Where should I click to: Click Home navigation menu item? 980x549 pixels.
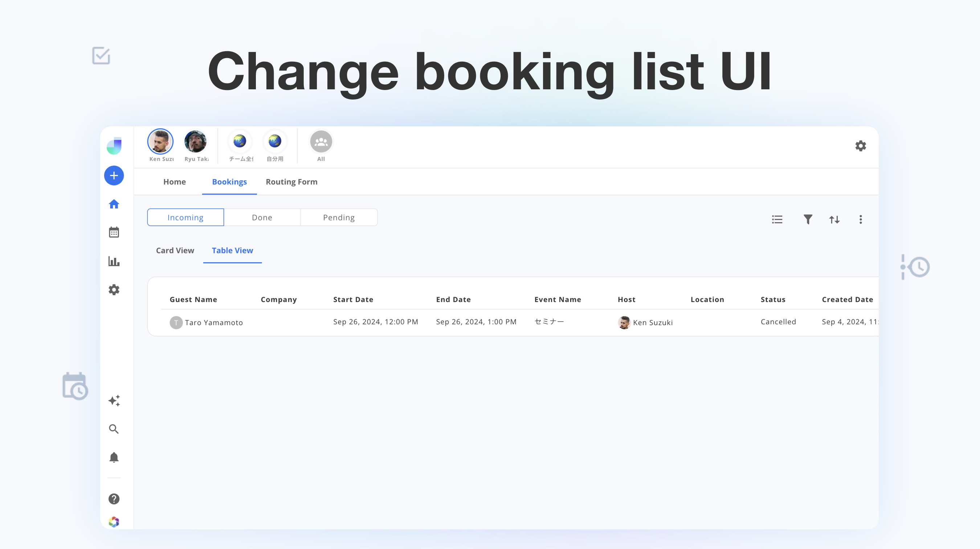pos(173,181)
